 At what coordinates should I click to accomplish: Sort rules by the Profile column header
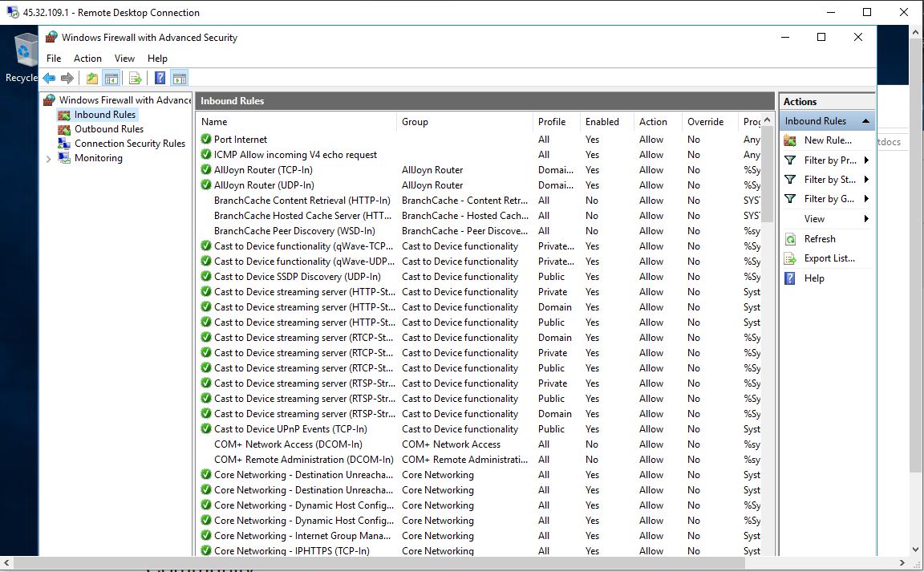(557, 122)
